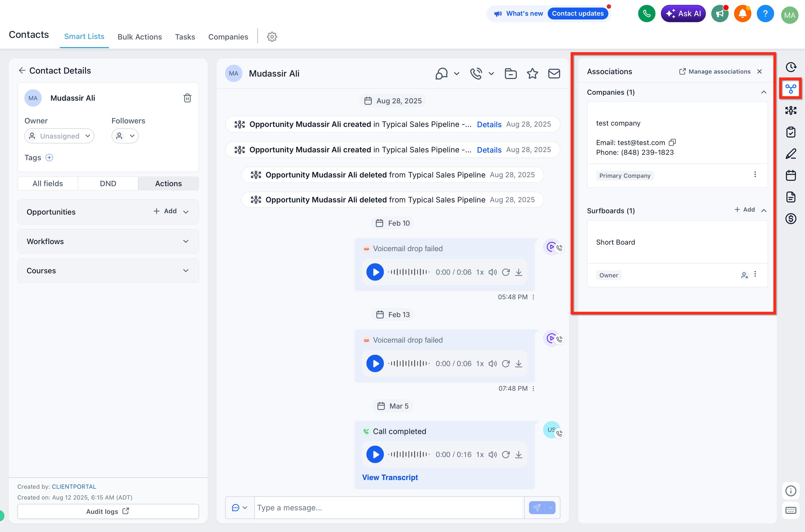Open the contacts settings gear icon
Screen dimensions: 805x532
tap(272, 37)
